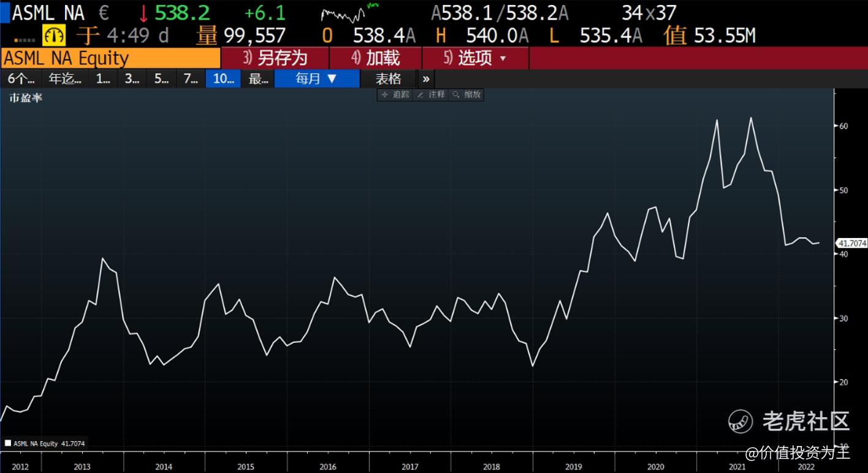Click the 2013 label on time axis

82,467
